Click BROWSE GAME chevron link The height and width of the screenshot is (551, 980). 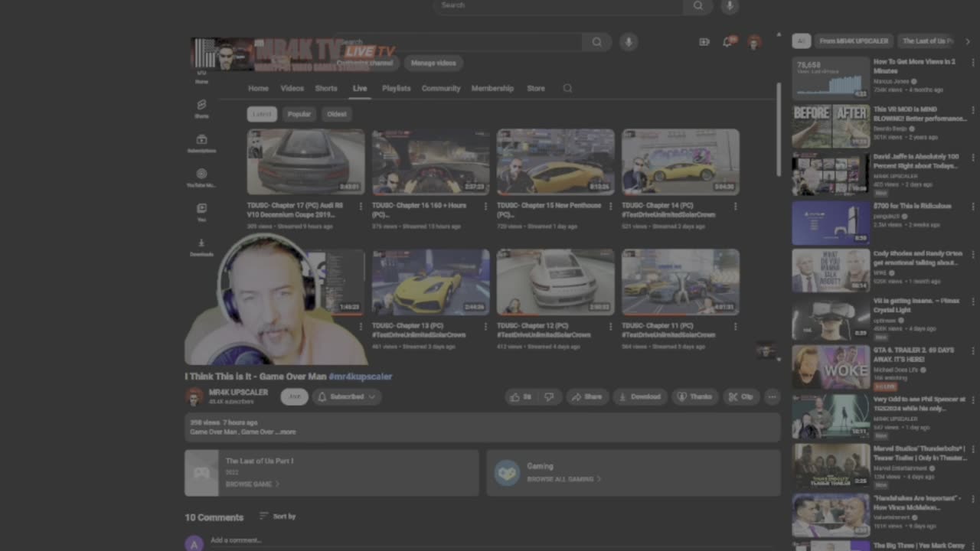pyautogui.click(x=252, y=484)
